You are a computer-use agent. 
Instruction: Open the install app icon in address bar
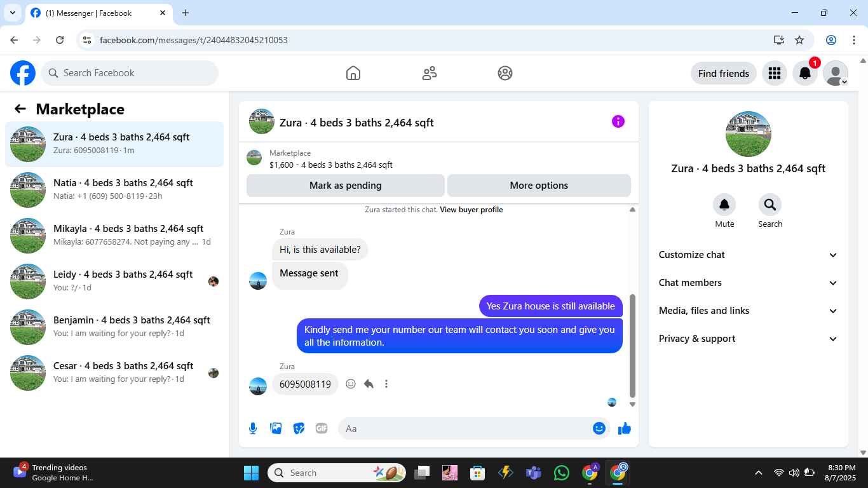click(x=779, y=40)
